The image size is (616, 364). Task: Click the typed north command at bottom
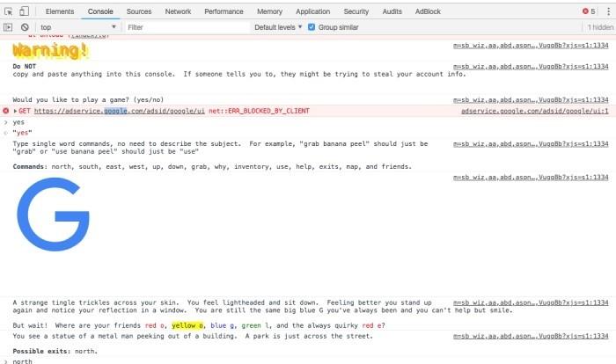pos(22,361)
